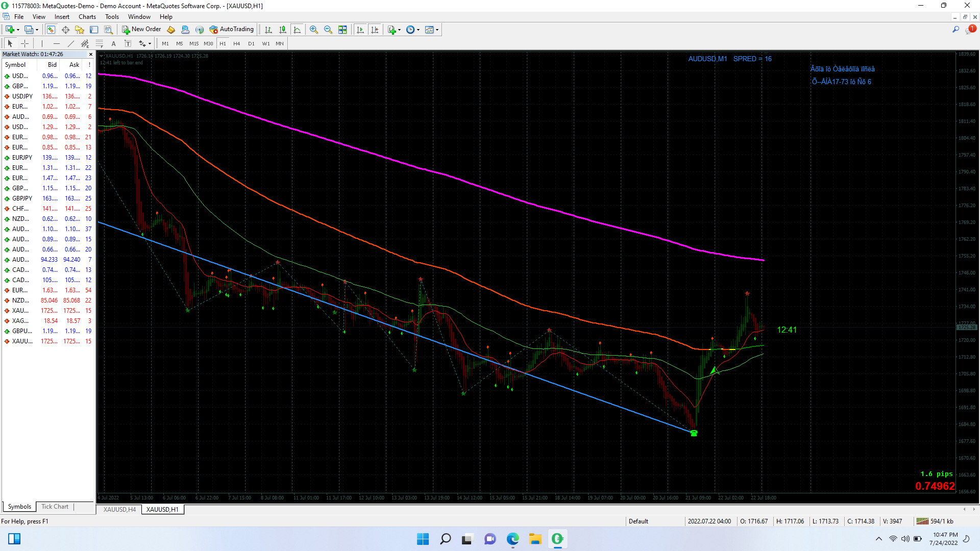The width and height of the screenshot is (980, 551).
Task: Toggle the Chart Shift button
Action: [375, 30]
